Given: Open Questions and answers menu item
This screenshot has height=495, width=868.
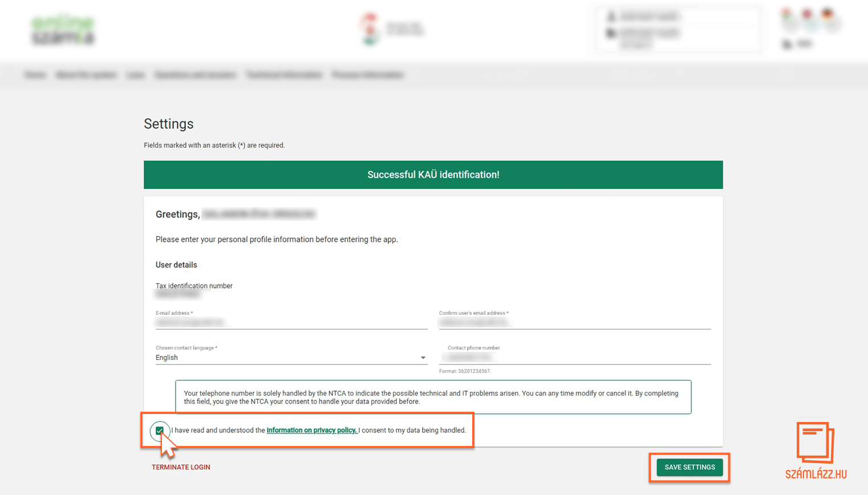Looking at the screenshot, I should [x=195, y=75].
